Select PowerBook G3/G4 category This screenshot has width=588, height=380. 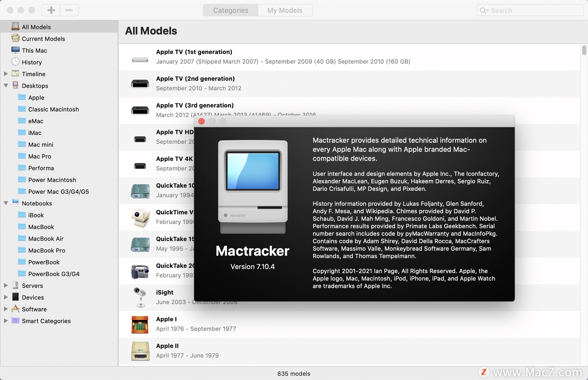point(54,274)
